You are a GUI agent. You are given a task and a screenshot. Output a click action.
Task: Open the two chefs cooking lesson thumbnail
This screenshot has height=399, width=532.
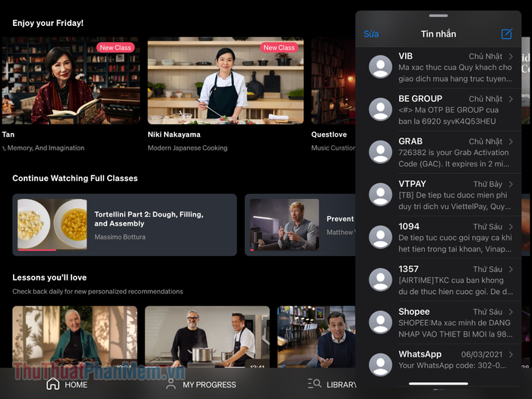click(x=207, y=337)
